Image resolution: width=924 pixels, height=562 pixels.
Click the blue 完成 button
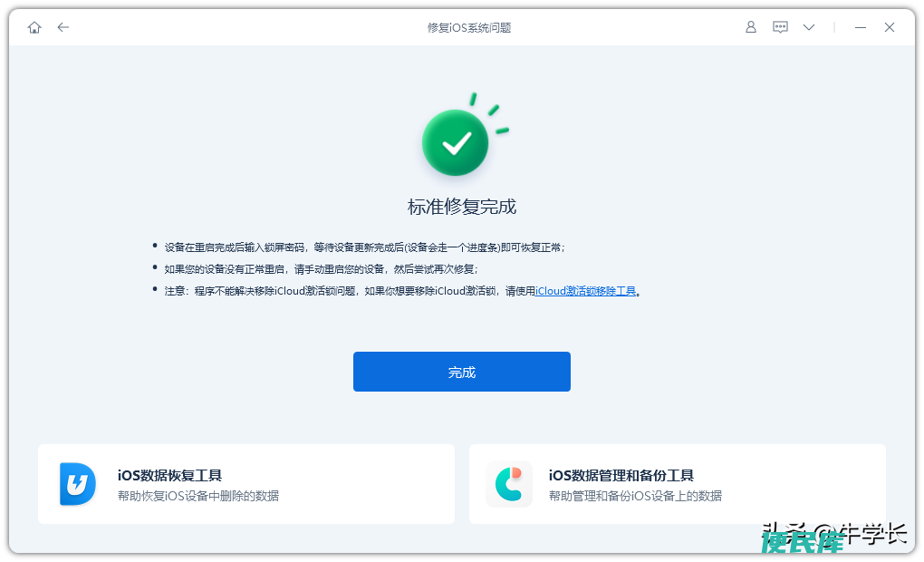point(461,372)
